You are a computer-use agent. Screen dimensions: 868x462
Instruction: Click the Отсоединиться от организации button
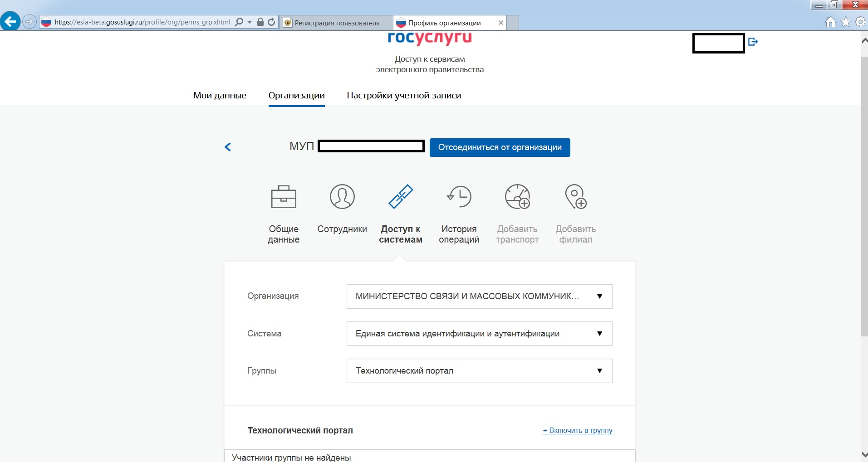coord(500,147)
